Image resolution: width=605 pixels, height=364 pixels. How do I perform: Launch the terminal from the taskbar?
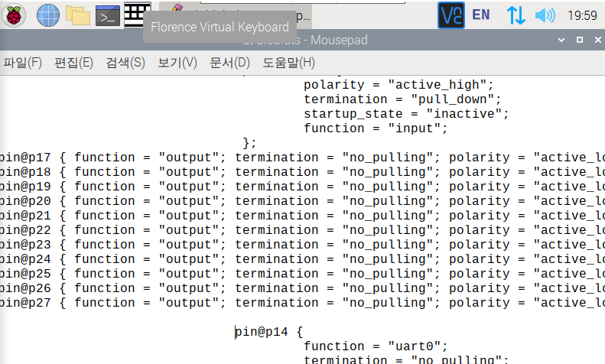tap(107, 14)
